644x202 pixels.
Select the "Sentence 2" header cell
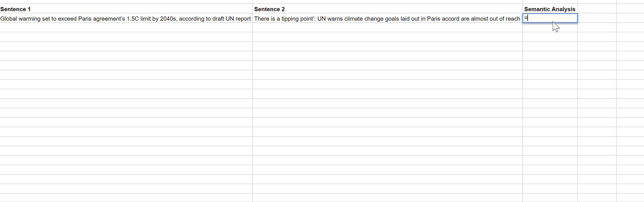(x=387, y=9)
